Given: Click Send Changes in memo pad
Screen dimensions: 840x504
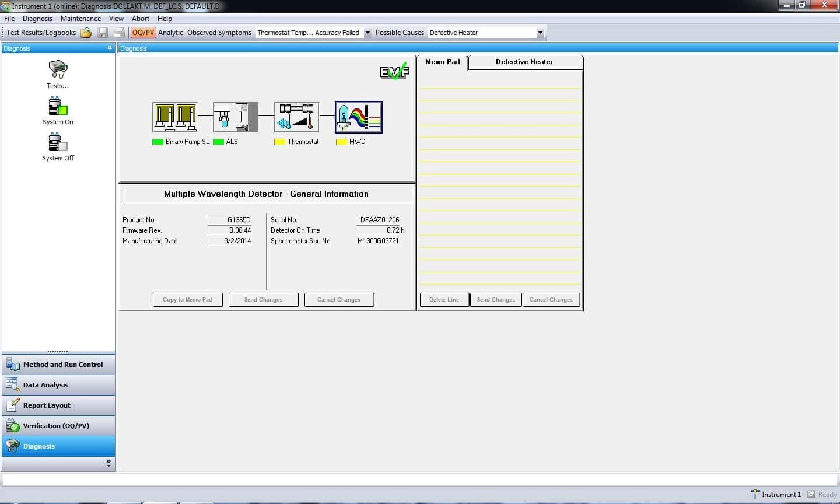Looking at the screenshot, I should click(x=496, y=300).
